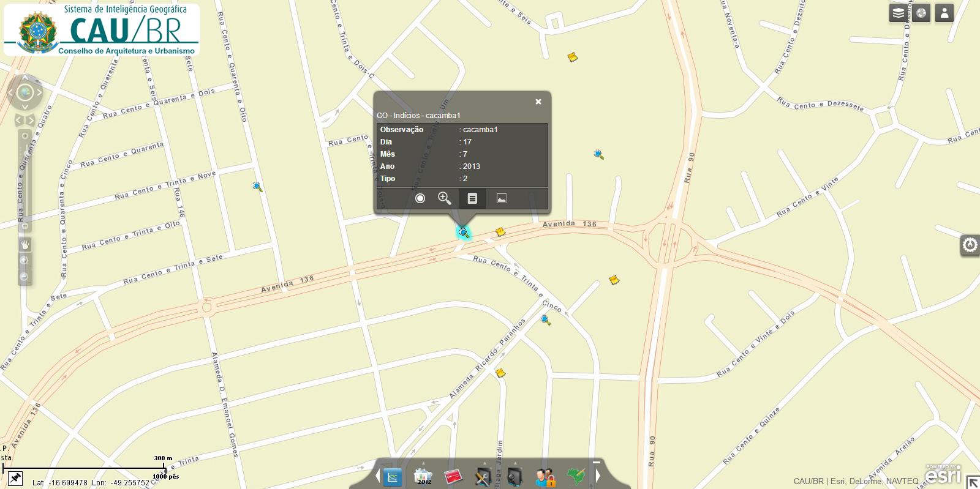The image size is (980, 489).
Task: Click the Dia value 17
Action: tap(467, 141)
